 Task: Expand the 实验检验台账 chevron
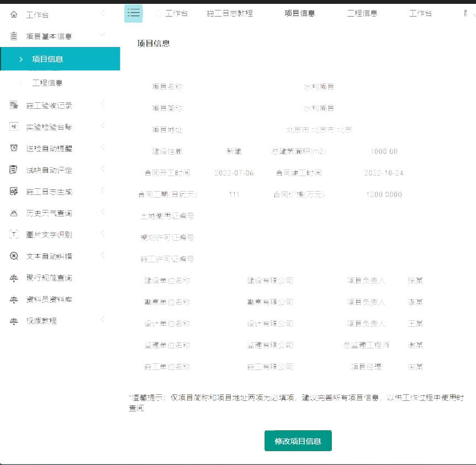pos(102,125)
